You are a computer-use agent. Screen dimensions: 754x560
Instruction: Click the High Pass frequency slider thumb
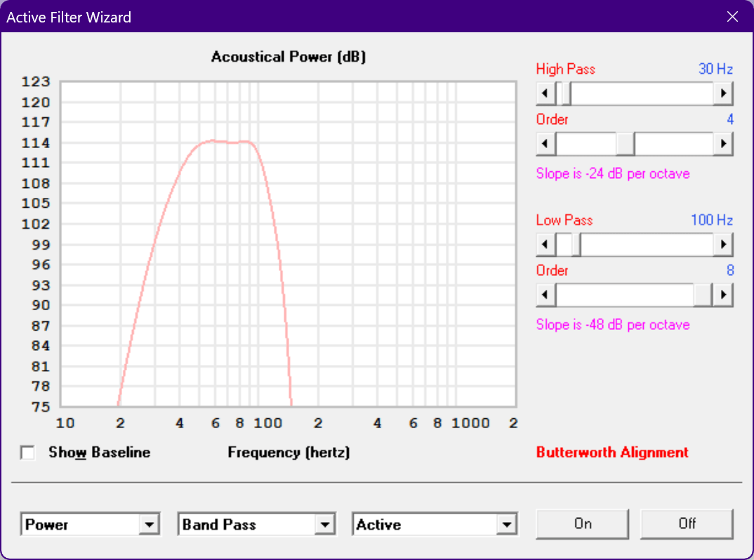click(x=564, y=93)
